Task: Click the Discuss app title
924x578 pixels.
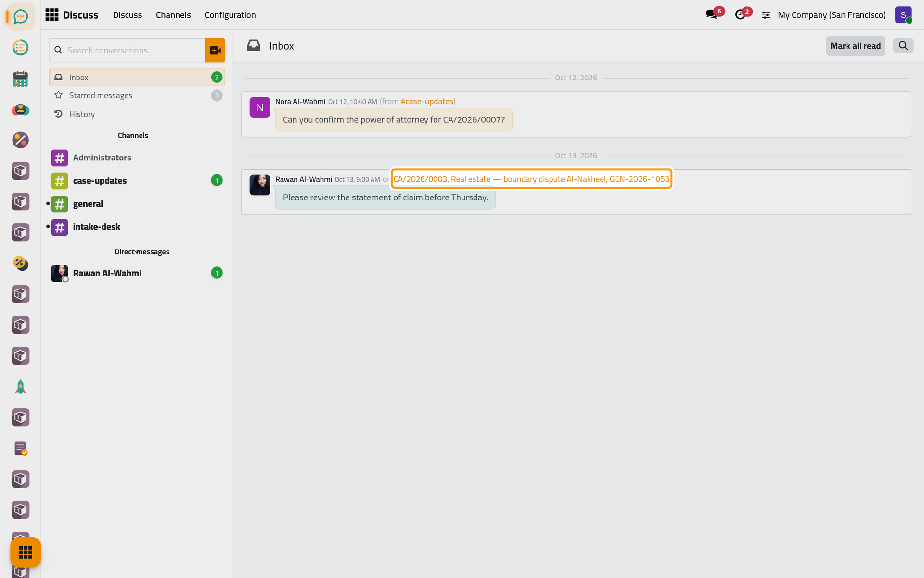Action: tap(80, 15)
